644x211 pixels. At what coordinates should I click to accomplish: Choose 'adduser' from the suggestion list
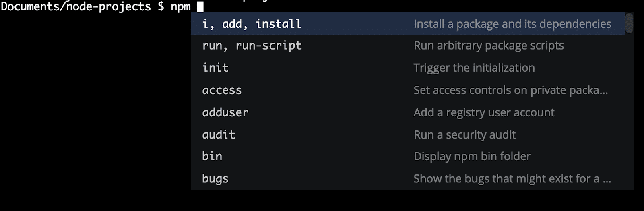408,112
